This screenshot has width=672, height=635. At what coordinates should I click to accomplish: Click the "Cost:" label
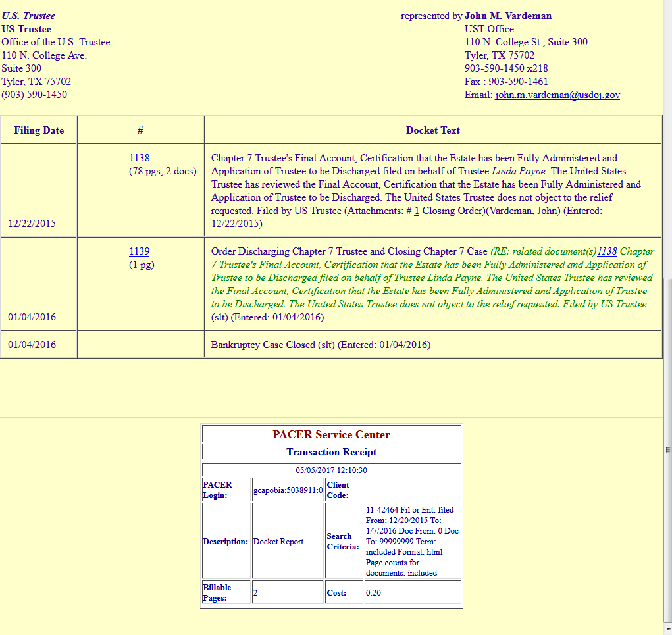click(336, 593)
